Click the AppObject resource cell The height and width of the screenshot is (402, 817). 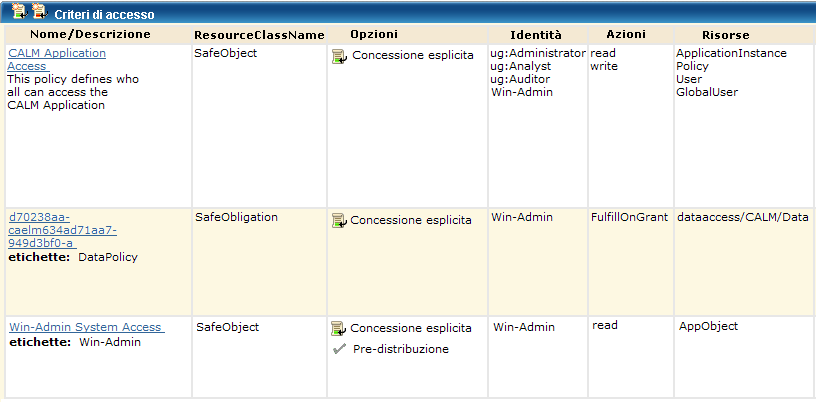[x=708, y=326]
